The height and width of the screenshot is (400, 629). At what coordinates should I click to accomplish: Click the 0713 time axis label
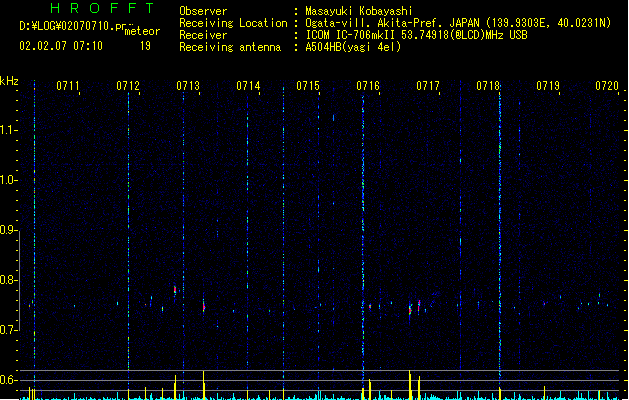tap(188, 86)
